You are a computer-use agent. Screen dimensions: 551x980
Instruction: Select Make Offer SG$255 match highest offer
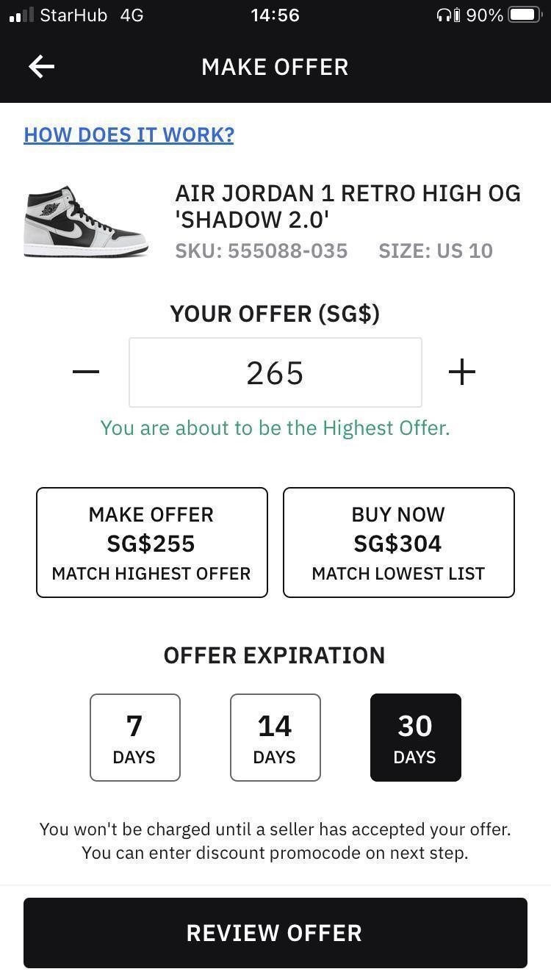click(151, 543)
